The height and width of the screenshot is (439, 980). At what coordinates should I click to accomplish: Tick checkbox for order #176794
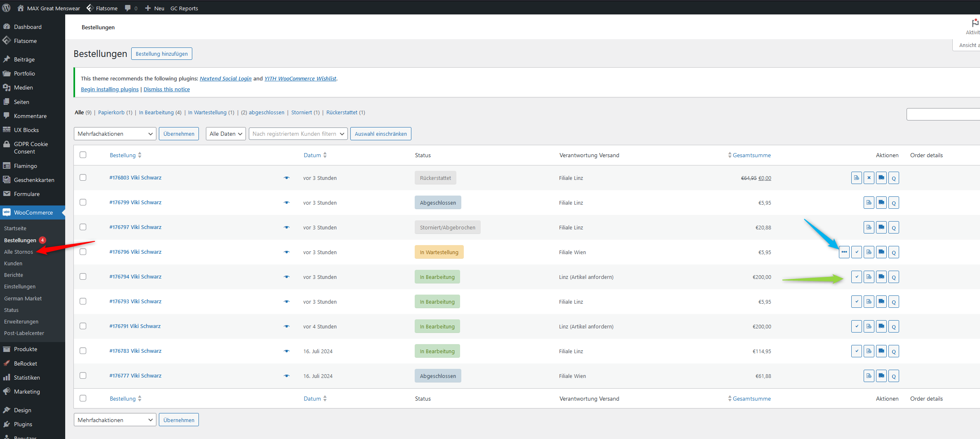click(83, 276)
